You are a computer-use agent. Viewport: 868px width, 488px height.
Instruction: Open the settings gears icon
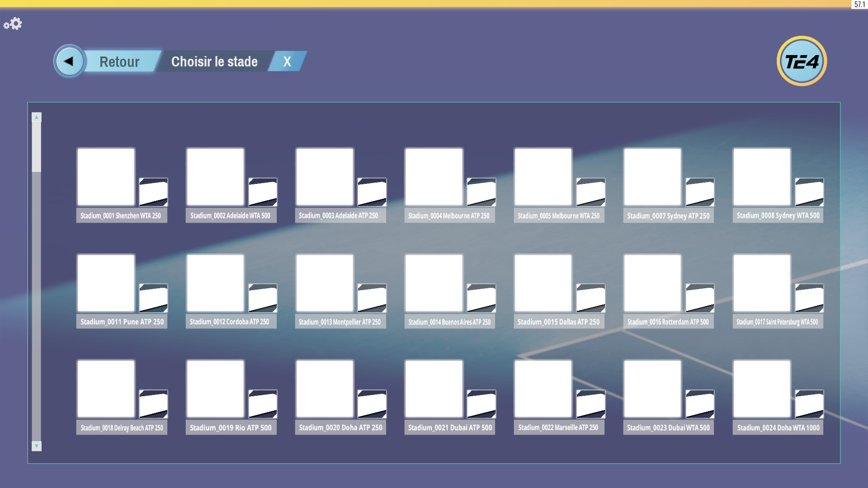click(x=13, y=23)
